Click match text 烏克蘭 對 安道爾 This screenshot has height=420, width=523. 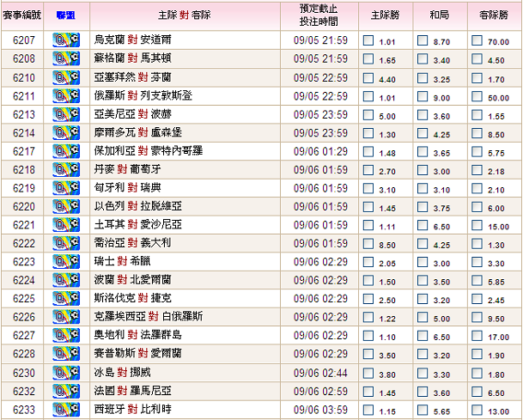coord(133,40)
